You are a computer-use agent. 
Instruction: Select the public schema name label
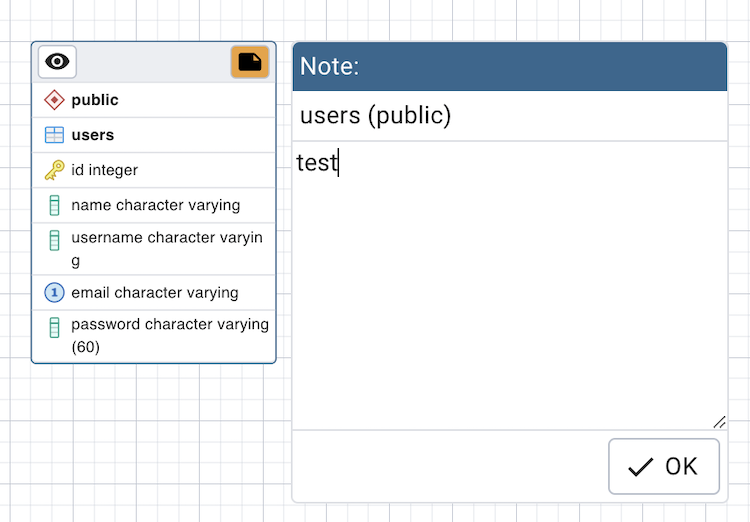tap(95, 100)
